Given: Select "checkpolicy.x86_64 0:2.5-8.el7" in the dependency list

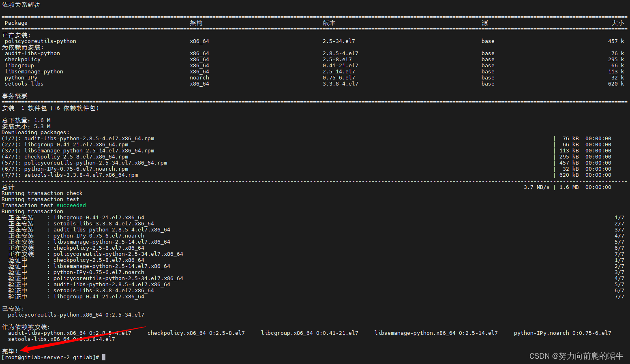Looking at the screenshot, I should tap(196, 333).
